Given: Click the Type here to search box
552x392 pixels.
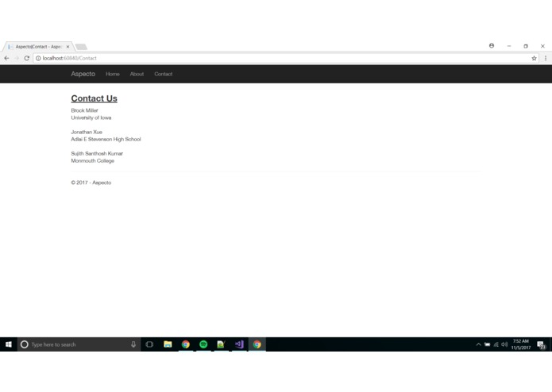Looking at the screenshot, I should 79,344.
